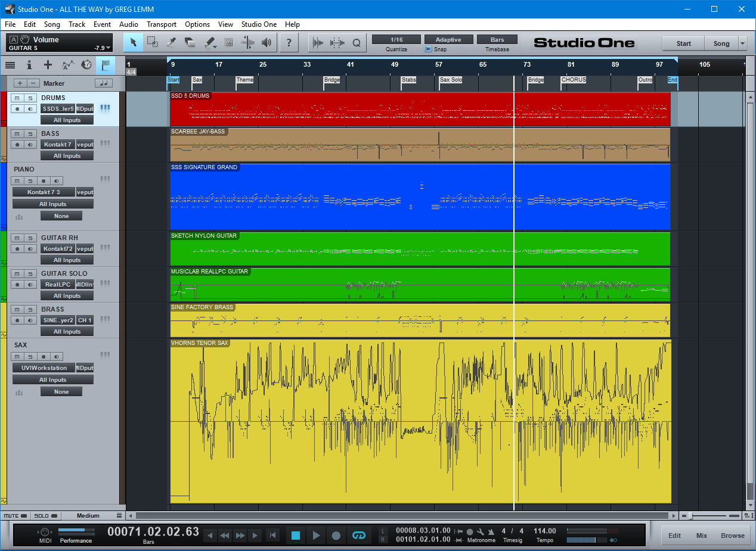Select the Arrow tool
This screenshot has height=551, width=756.
(x=134, y=42)
